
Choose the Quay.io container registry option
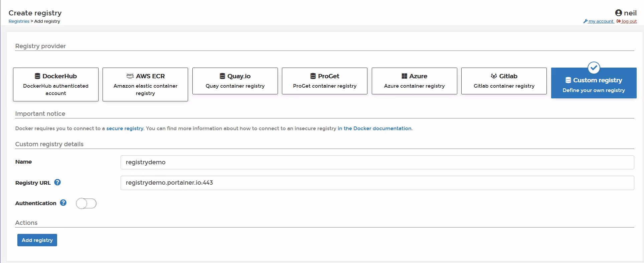click(x=235, y=81)
